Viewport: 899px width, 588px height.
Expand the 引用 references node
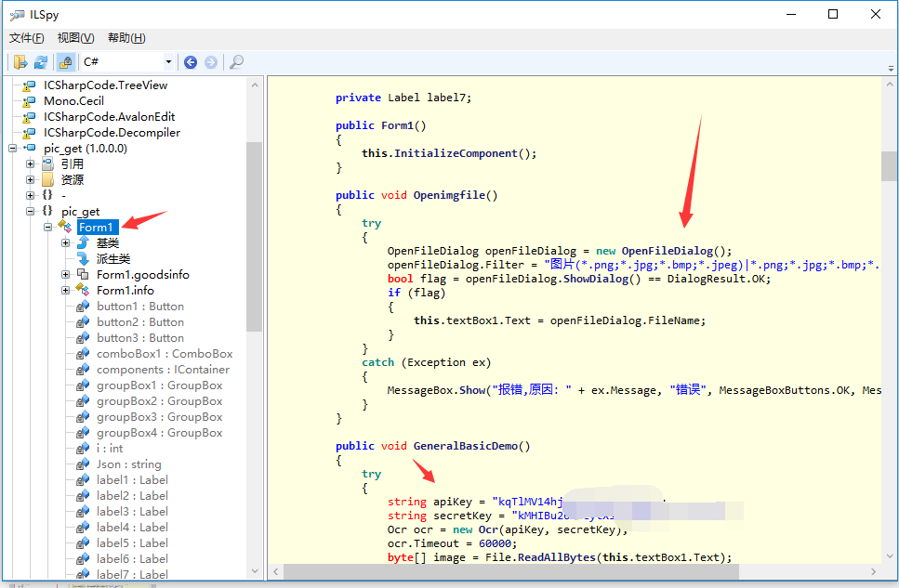coord(31,164)
